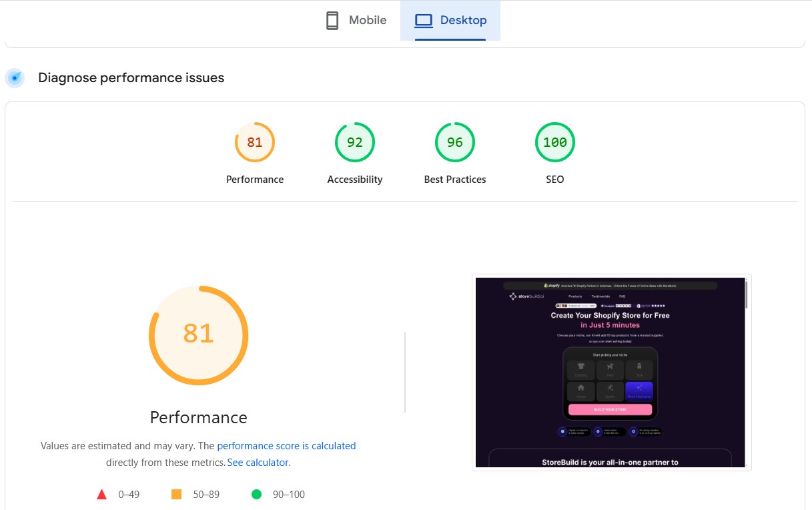Select the Desktop tab
The width and height of the screenshot is (812, 510).
click(450, 20)
